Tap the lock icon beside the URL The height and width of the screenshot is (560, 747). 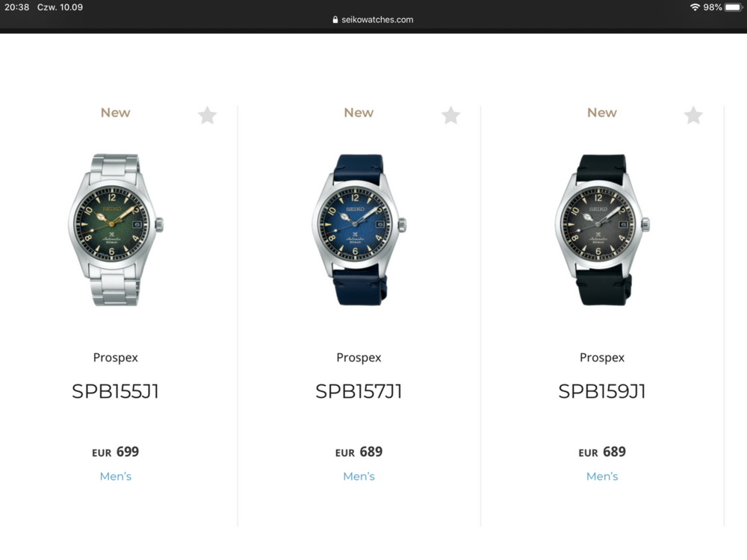tap(335, 19)
